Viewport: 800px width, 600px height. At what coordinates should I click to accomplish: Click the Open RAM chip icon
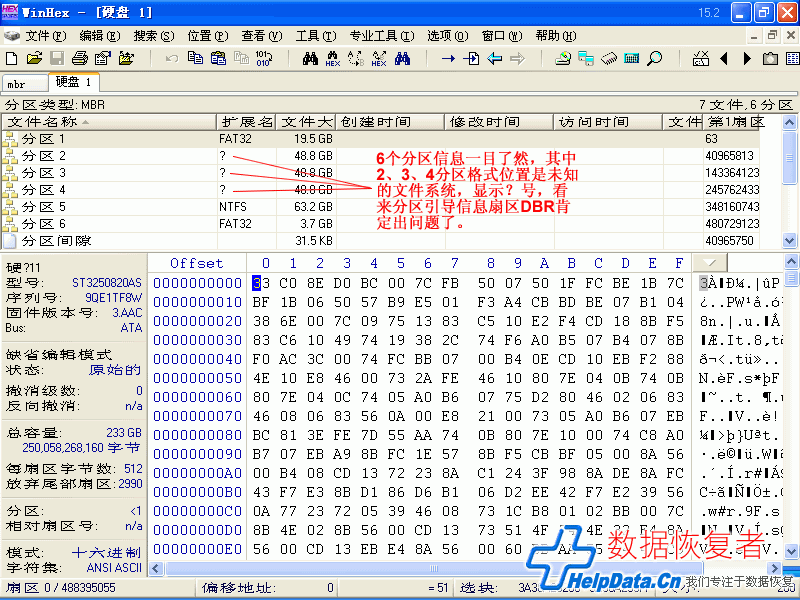(x=609, y=59)
